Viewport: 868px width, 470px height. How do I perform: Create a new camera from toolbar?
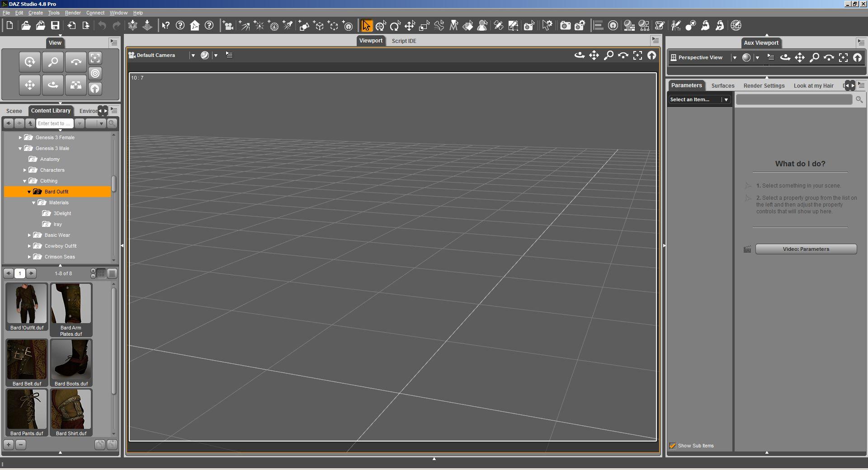(228, 26)
